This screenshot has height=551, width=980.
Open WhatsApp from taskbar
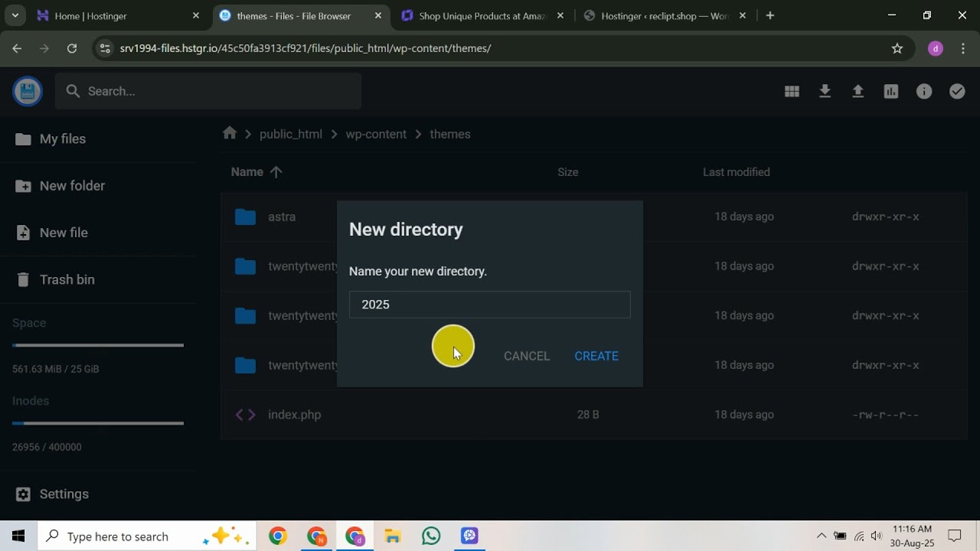pos(431,536)
